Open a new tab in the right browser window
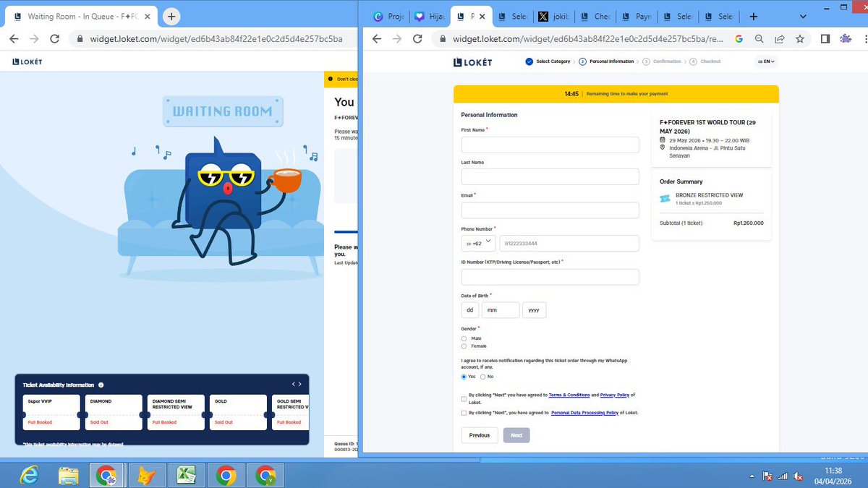 [x=753, y=16]
